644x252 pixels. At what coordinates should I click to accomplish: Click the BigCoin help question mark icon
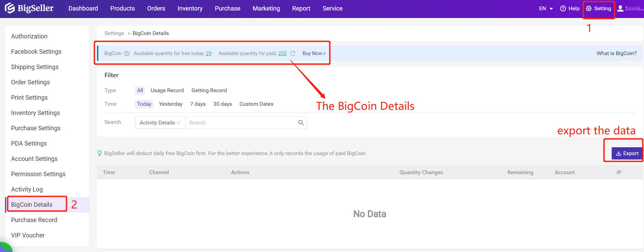point(127,53)
